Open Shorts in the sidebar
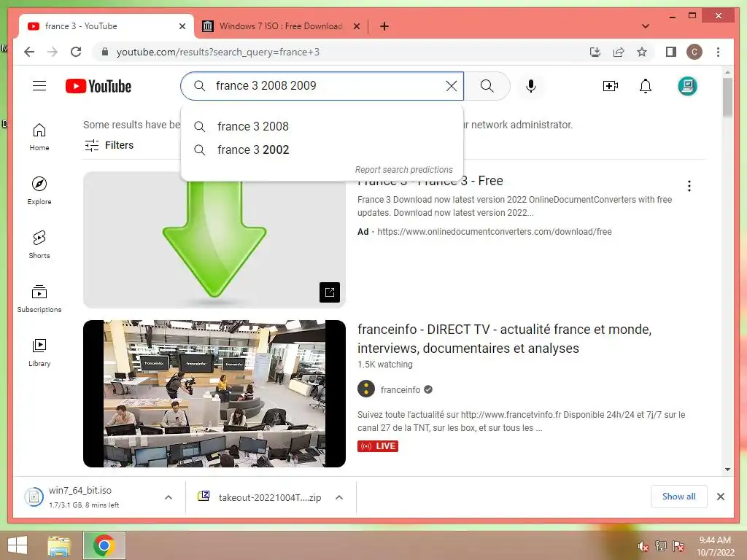 pos(39,245)
